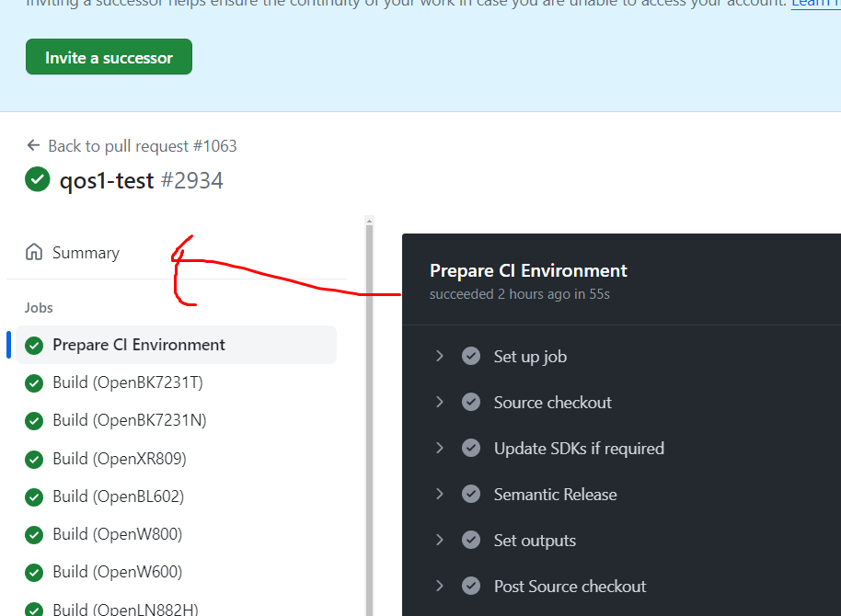
Task: Click the home icon next to Summary
Action: click(x=34, y=252)
